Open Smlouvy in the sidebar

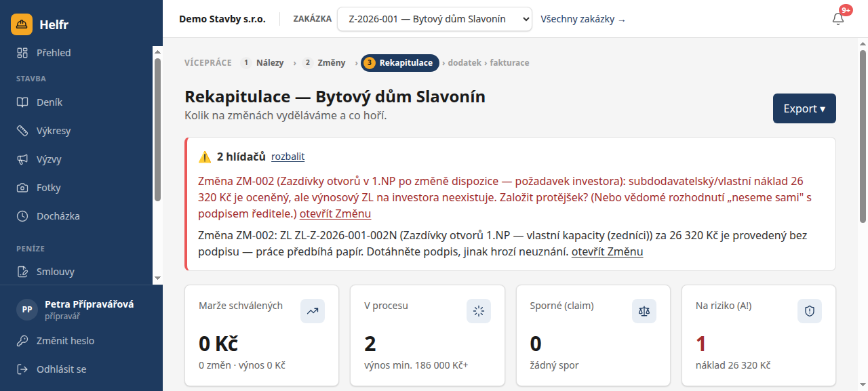[x=76, y=272]
